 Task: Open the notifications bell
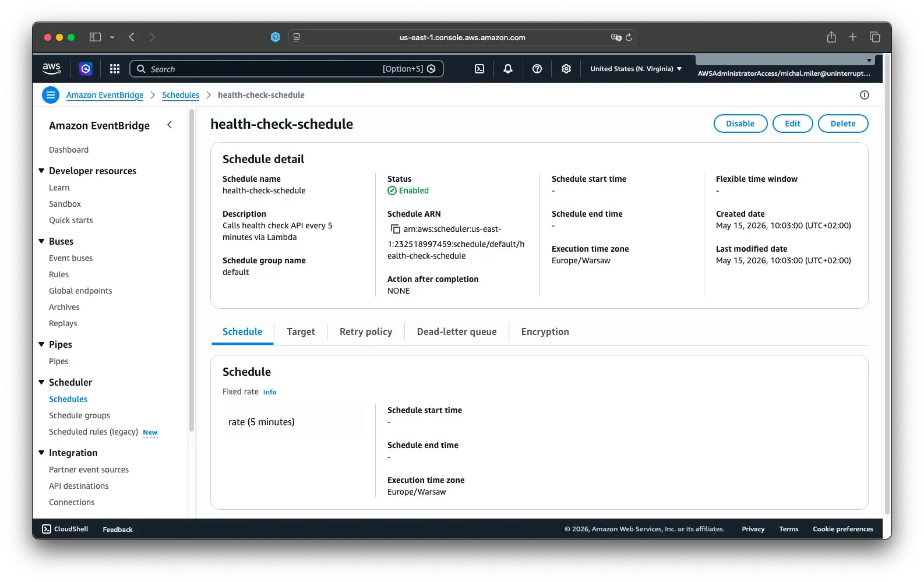508,69
